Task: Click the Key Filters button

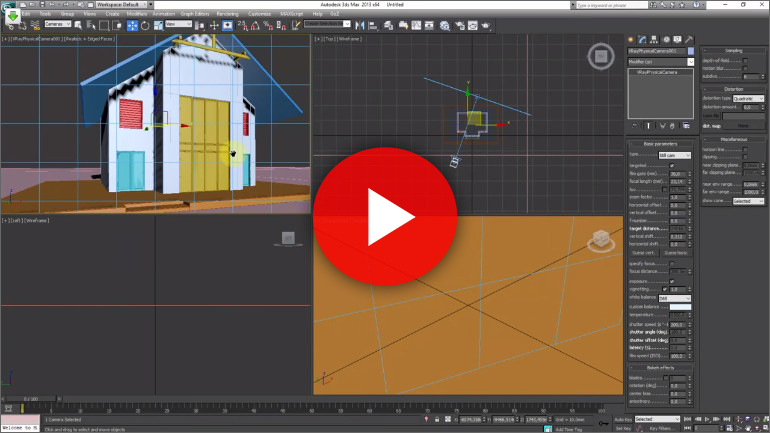Action: coord(662,429)
